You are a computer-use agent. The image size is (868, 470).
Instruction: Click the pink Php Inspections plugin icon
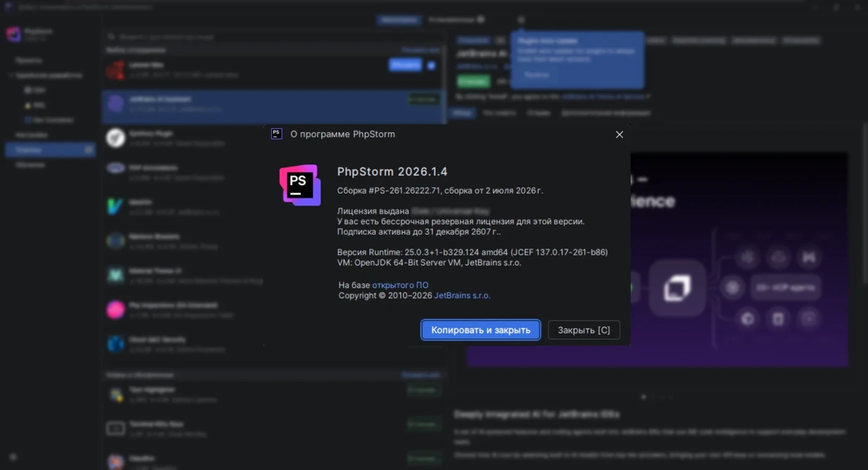click(116, 309)
